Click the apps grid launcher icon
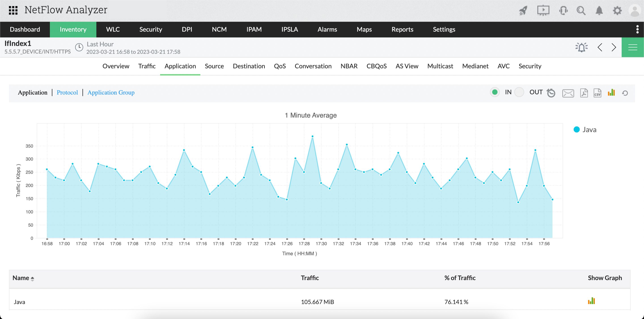 coord(13,10)
